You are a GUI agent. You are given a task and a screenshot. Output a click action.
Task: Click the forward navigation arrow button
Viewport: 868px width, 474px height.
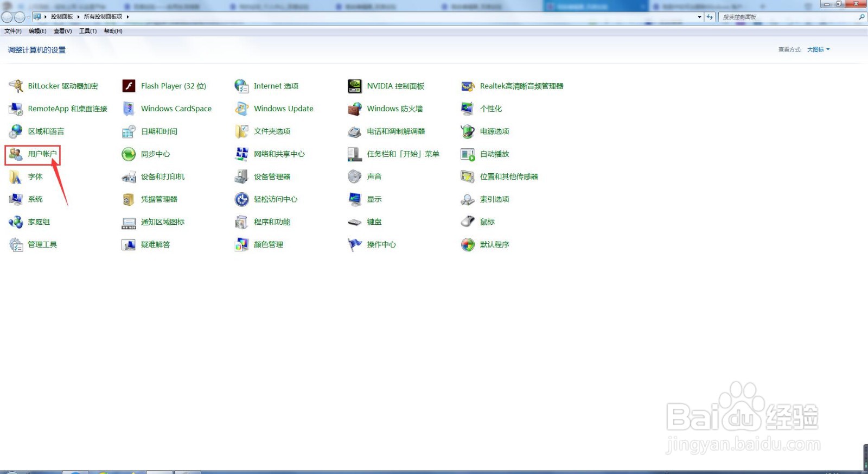click(20, 17)
